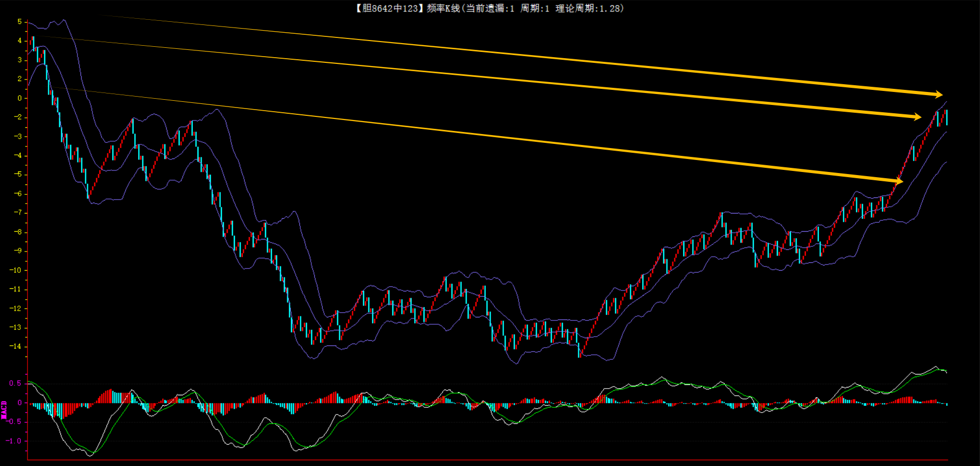
Task: Click the y-axis label -14
Action: click(x=16, y=347)
